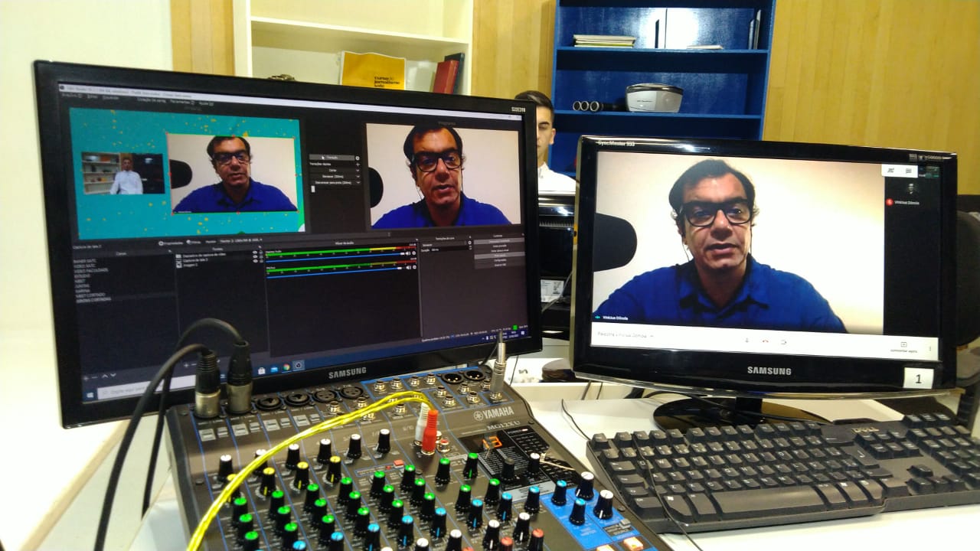This screenshot has width=980, height=551.
Task: Open the Desktop Audio gear settings in the mixer
Action: (414, 253)
